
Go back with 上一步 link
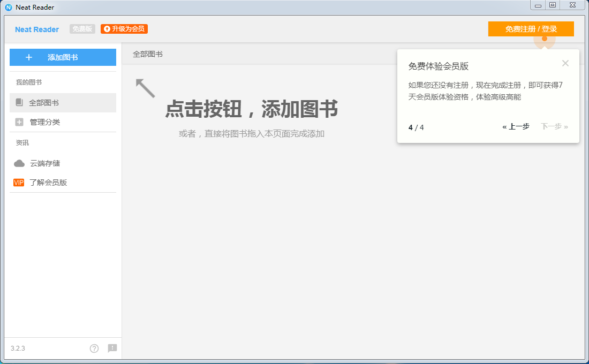pyautogui.click(x=516, y=126)
